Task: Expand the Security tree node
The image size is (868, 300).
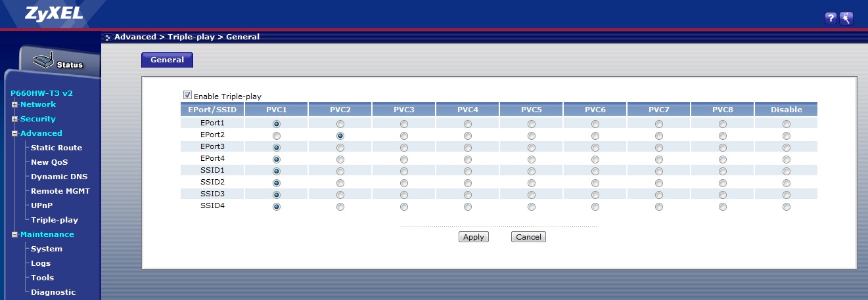Action: click(x=14, y=119)
